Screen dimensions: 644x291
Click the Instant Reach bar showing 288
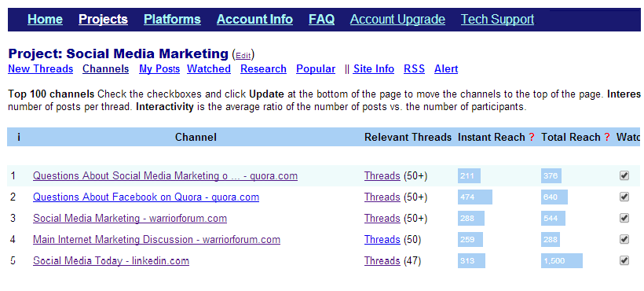471,219
